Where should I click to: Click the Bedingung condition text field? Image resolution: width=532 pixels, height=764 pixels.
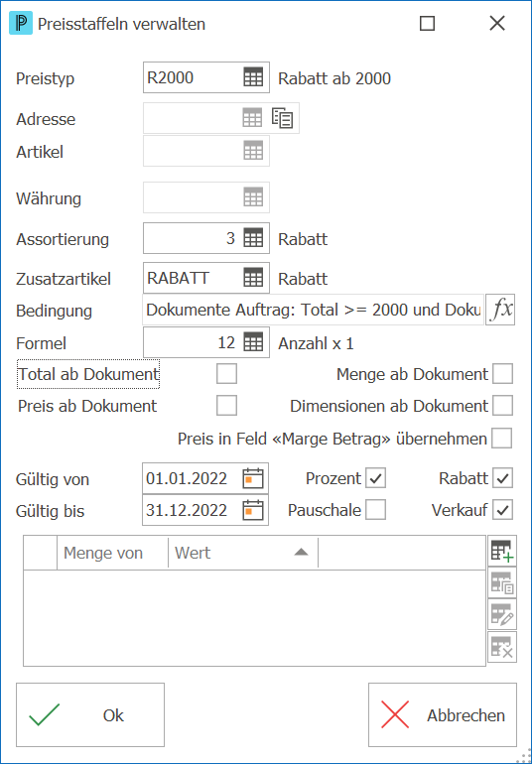pos(313,310)
